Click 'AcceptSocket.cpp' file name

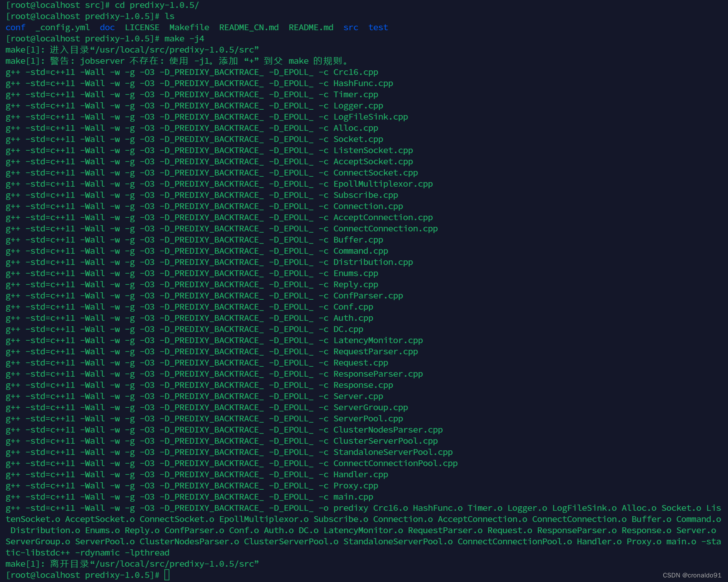point(374,161)
